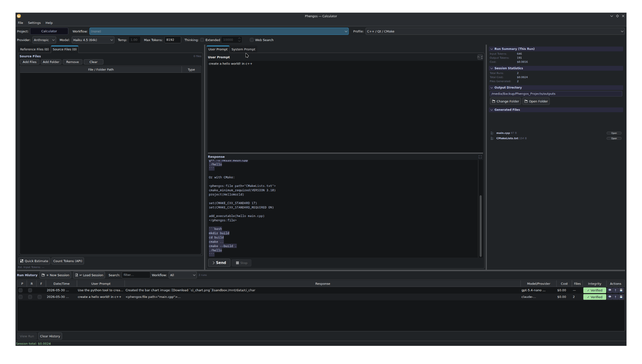Click the save disk icon in the claude row
This screenshot has width=642, height=364.
[x=621, y=297]
